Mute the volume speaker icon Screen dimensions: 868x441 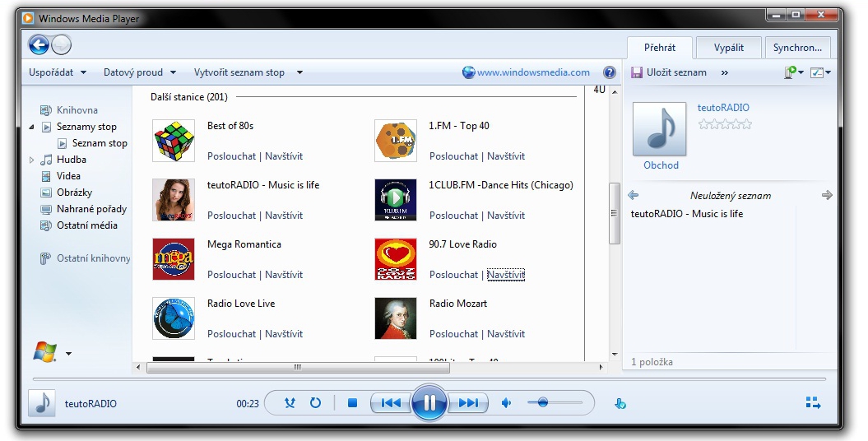pyautogui.click(x=506, y=403)
